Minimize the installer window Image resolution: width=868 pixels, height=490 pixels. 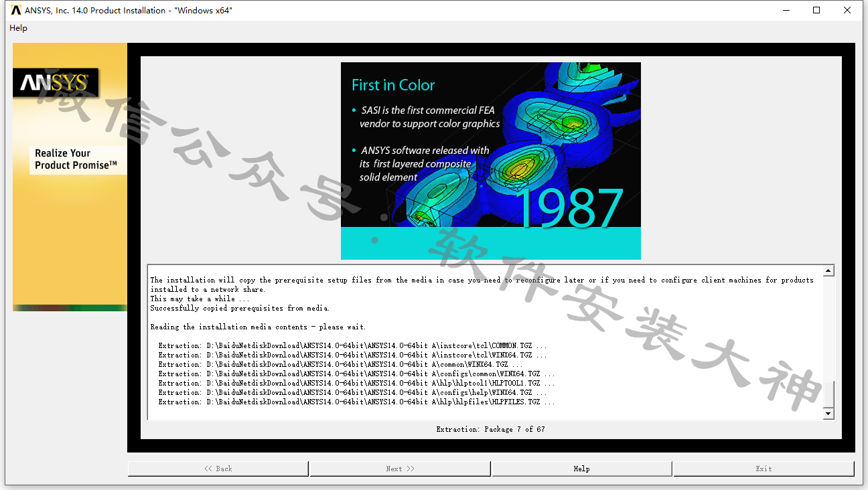[x=786, y=10]
